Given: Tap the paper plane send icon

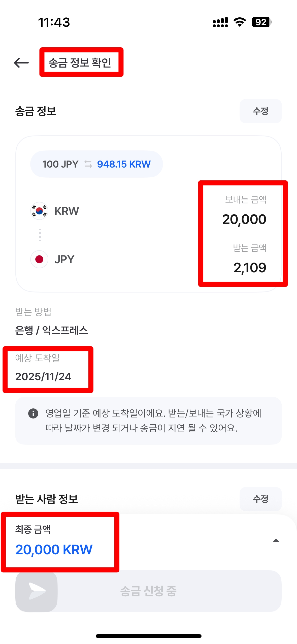Looking at the screenshot, I should click(37, 591).
